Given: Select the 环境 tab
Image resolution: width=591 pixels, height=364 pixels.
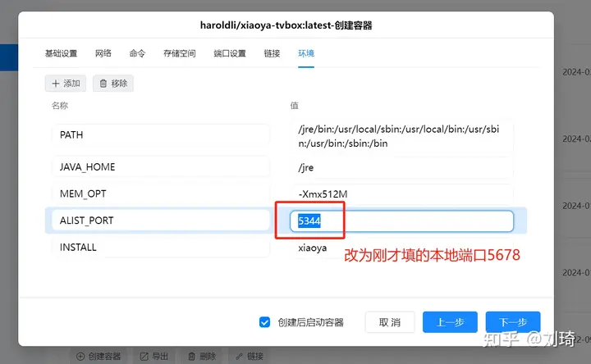Looking at the screenshot, I should click(306, 53).
